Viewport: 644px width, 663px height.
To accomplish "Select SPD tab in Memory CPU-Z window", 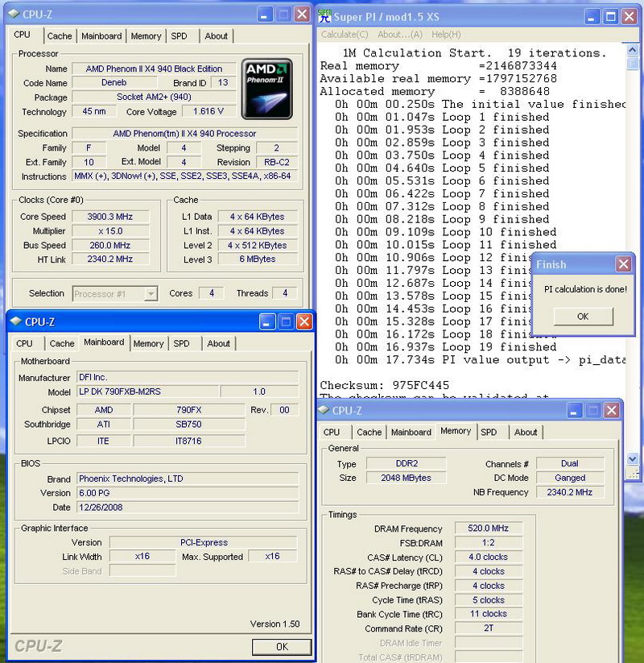I will click(x=489, y=433).
